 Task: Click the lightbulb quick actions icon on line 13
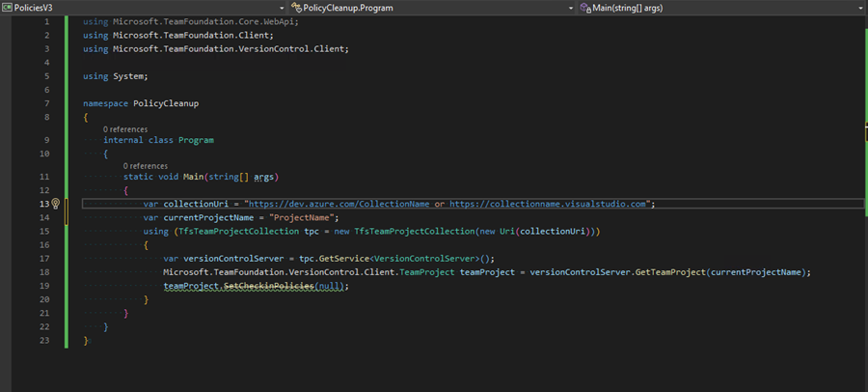click(55, 204)
